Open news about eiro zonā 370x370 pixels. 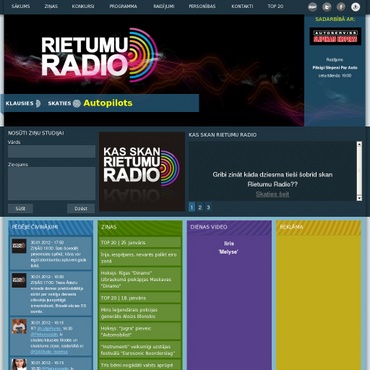(140, 258)
